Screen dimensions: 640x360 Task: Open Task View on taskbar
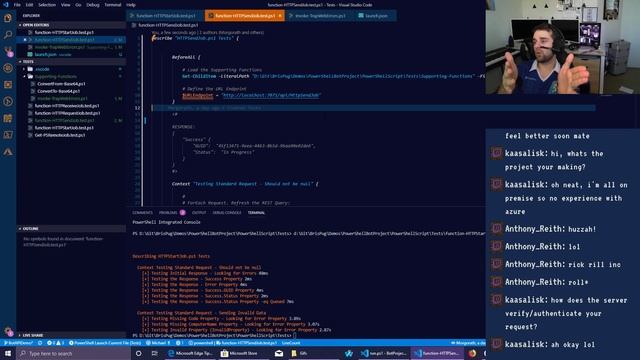coord(155,353)
